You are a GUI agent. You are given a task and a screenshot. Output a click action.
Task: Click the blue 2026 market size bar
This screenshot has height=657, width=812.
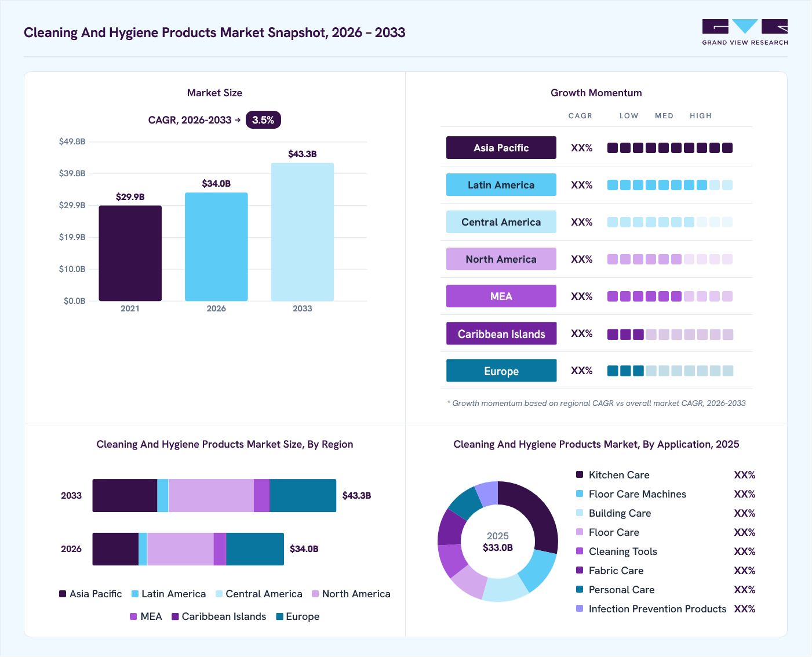click(216, 247)
